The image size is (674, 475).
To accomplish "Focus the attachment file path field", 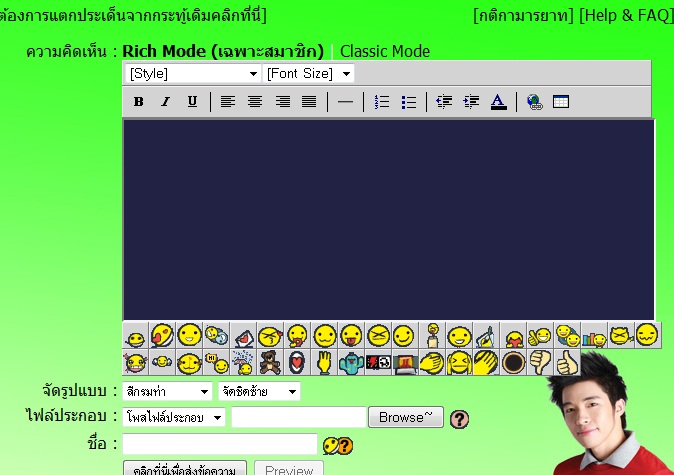I will 299,417.
